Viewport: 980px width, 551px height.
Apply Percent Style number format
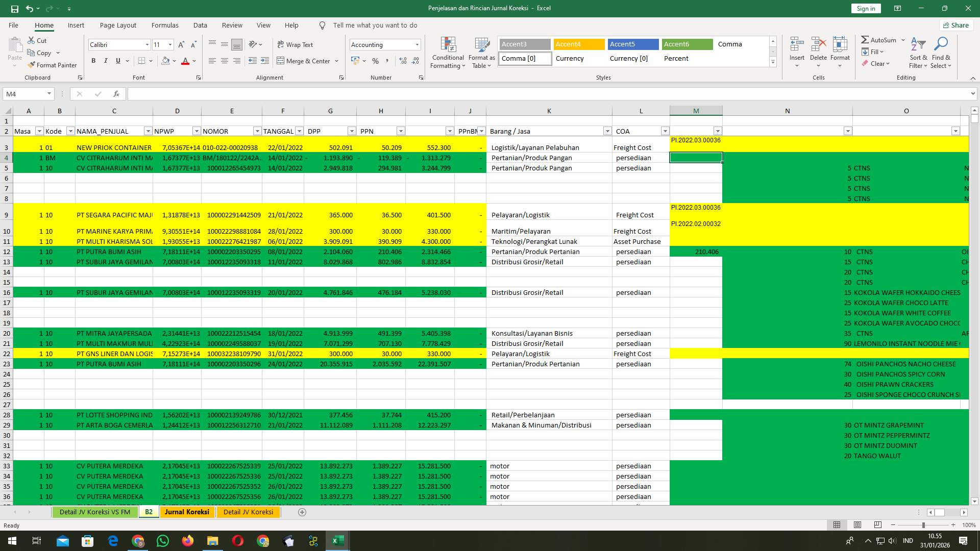coord(376,61)
